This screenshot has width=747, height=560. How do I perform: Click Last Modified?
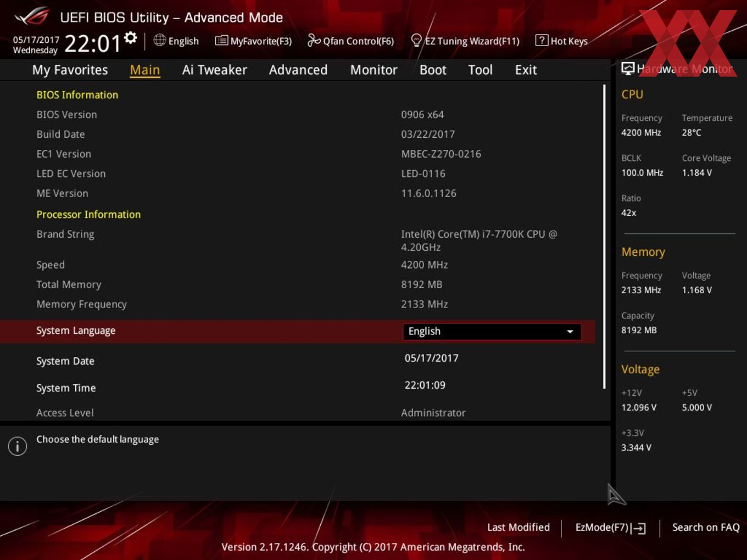click(x=519, y=527)
